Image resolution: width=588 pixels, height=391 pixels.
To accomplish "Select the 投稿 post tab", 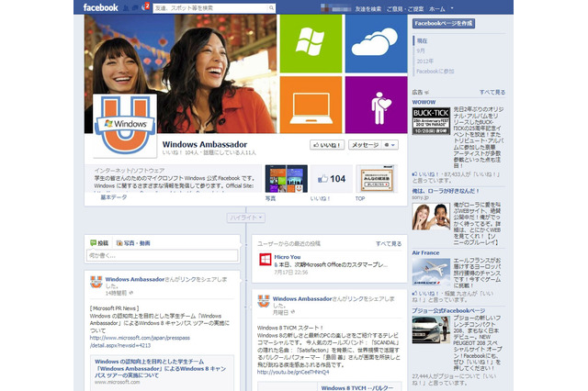I will (x=99, y=243).
